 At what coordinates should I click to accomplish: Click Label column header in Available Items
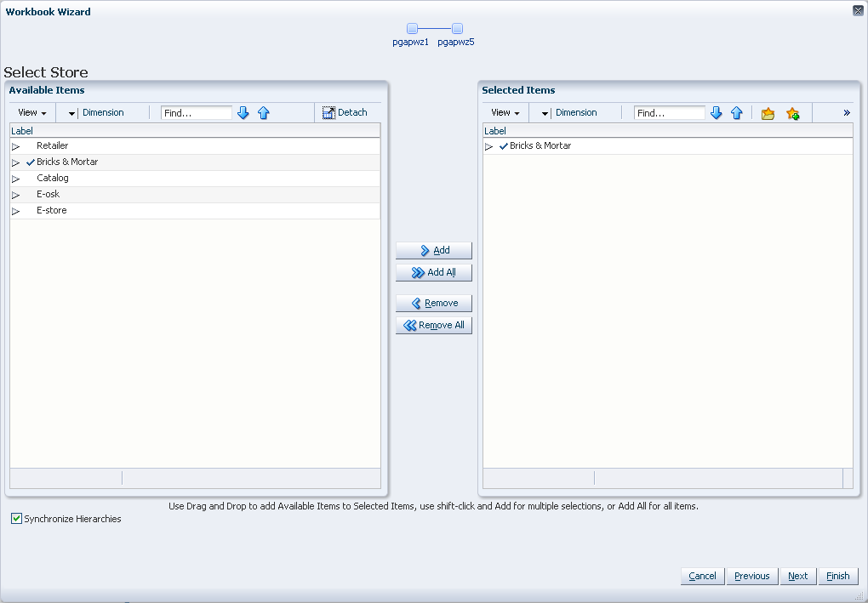(195, 131)
